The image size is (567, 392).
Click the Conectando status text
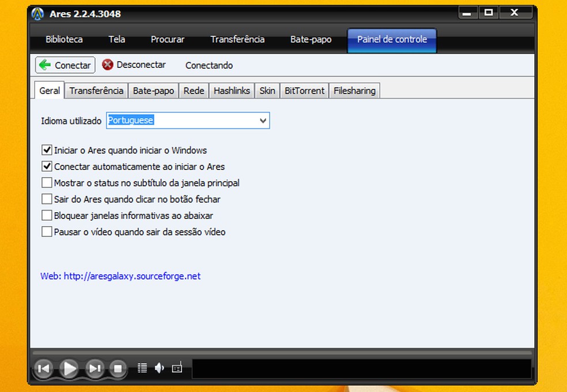pyautogui.click(x=209, y=66)
